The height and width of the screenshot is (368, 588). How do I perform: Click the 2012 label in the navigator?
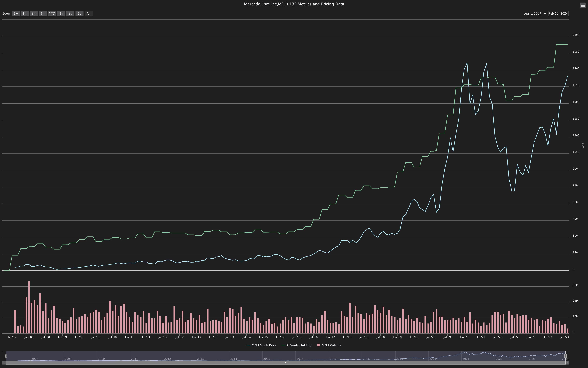click(x=167, y=359)
